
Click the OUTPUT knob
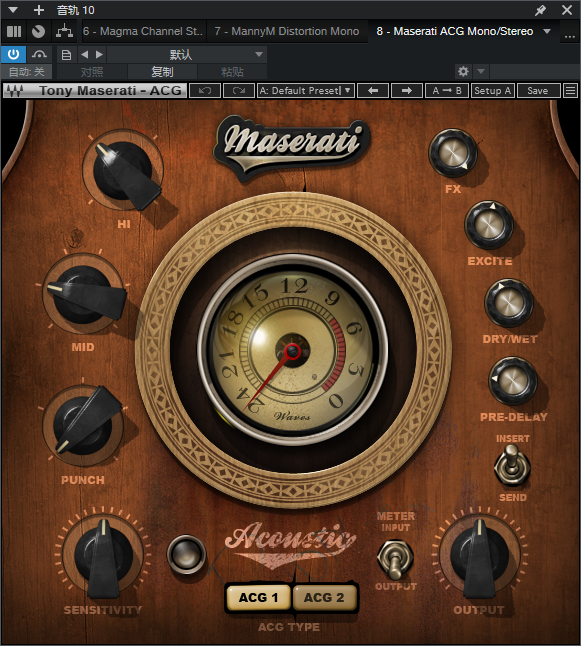coord(479,556)
